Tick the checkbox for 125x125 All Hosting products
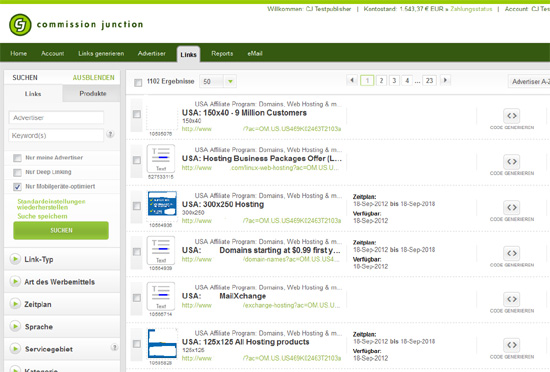550x372 pixels. [137, 344]
